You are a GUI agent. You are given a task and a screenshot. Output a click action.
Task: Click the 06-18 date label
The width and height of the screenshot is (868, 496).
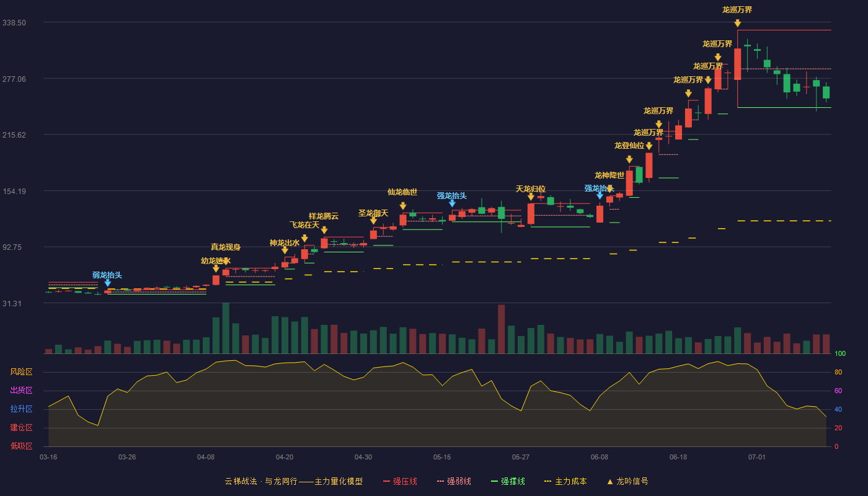(678, 457)
